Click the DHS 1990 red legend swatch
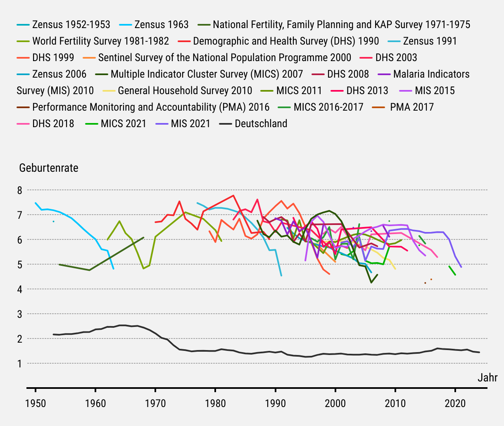Image resolution: width=504 pixels, height=426 pixels. pos(184,41)
